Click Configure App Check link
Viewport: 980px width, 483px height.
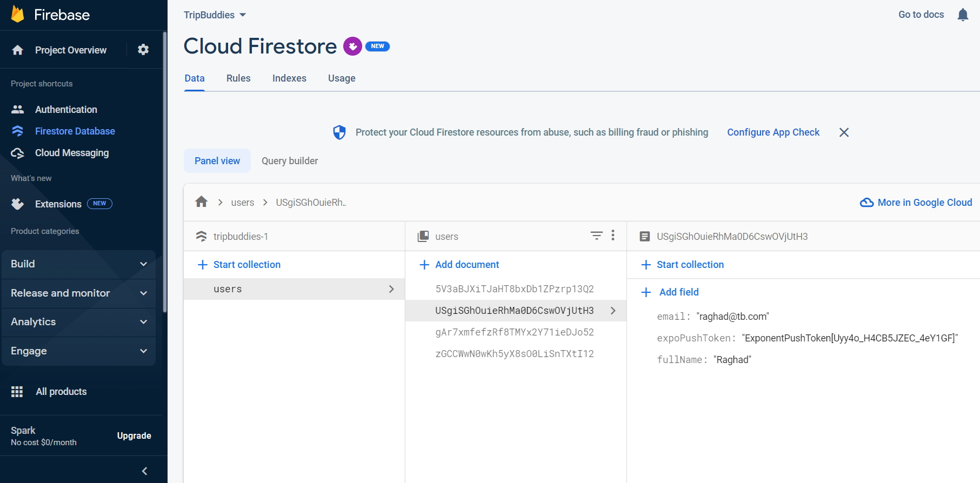click(x=773, y=132)
